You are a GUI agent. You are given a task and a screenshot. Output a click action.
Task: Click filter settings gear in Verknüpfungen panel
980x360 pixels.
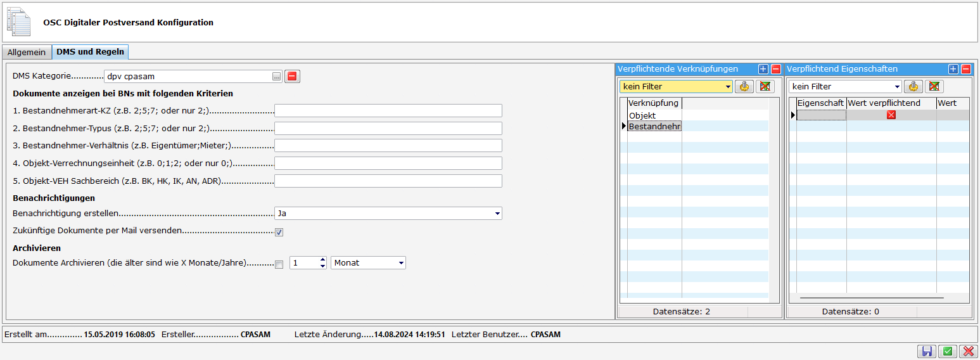(744, 87)
